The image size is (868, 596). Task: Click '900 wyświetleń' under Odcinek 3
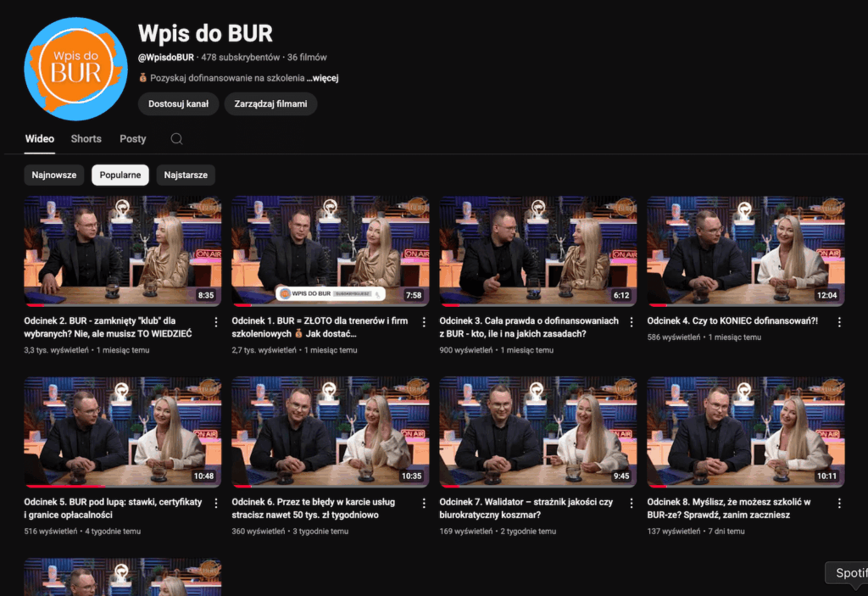point(465,350)
